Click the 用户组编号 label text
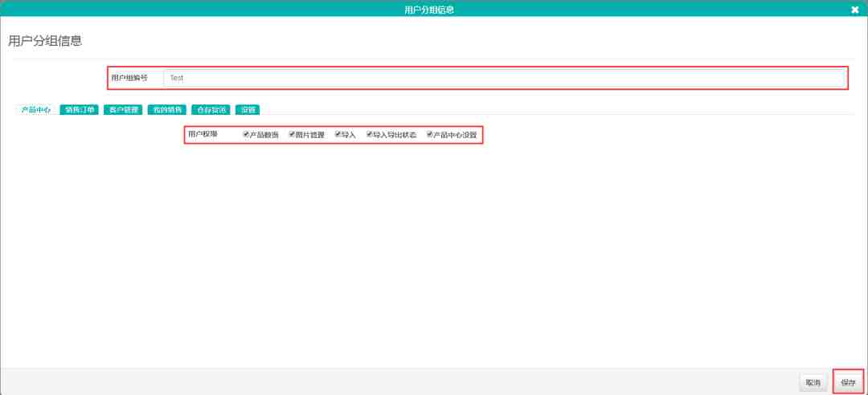Screen dimensions: 868x395 point(129,78)
